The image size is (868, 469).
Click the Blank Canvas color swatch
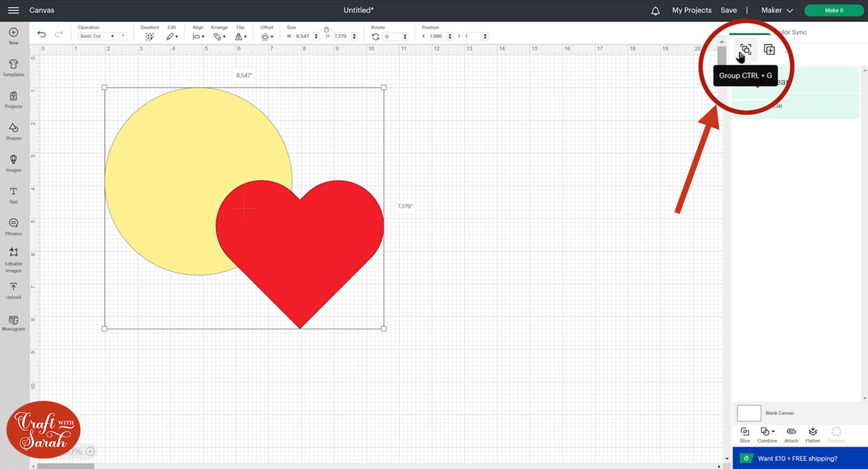(x=749, y=413)
